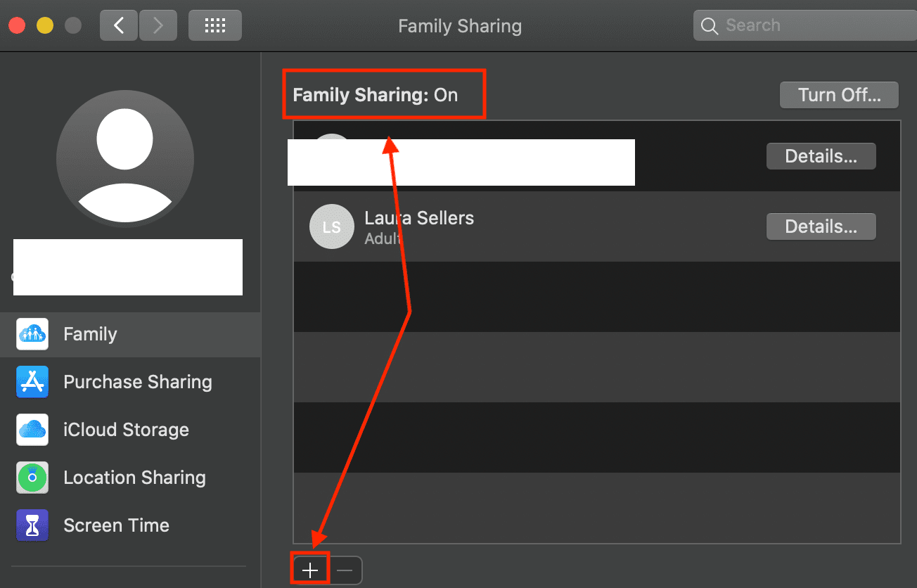This screenshot has height=588, width=917.
Task: Go forward with the right chevron
Action: coord(158,26)
